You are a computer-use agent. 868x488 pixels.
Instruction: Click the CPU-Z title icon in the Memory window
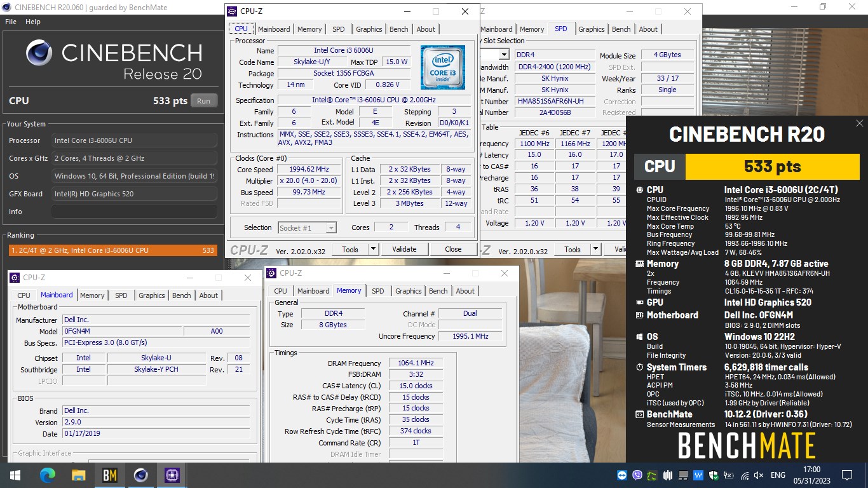(272, 273)
